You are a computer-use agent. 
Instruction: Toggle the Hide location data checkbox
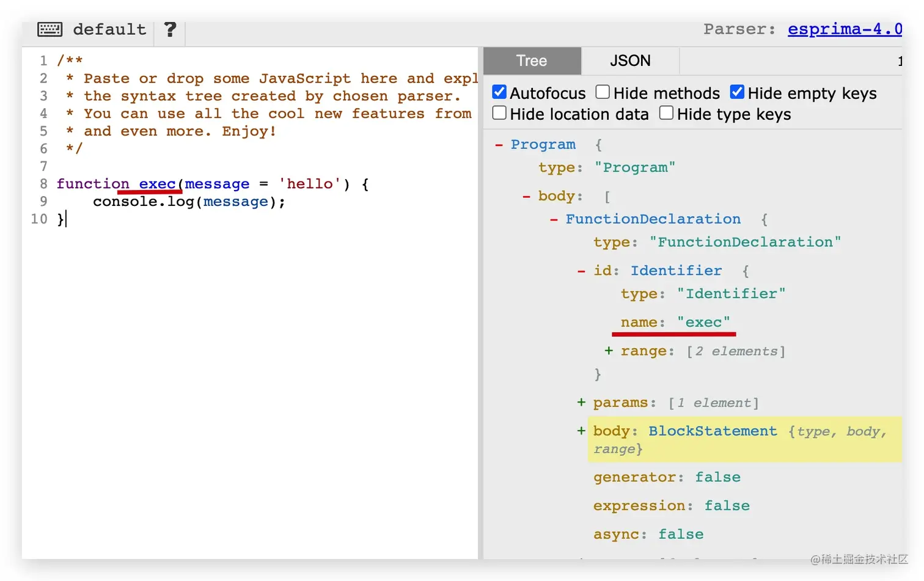coord(499,113)
